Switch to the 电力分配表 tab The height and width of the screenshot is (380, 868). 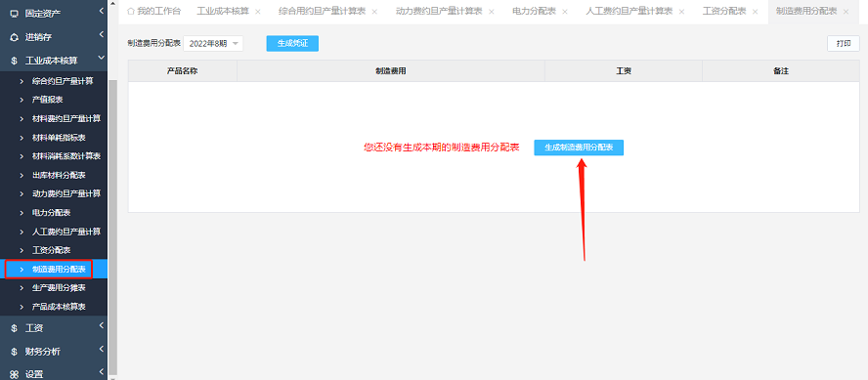tap(535, 12)
